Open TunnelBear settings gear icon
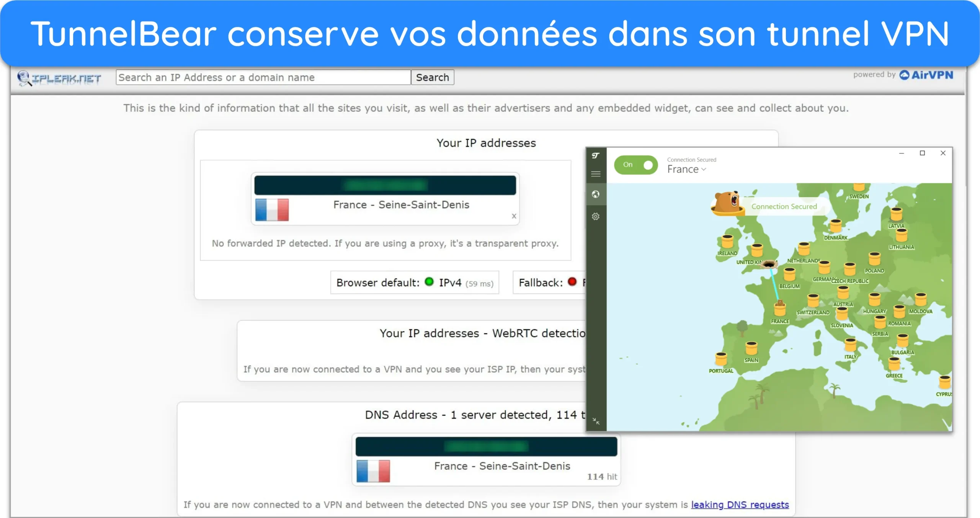The width and height of the screenshot is (980, 518). (x=596, y=217)
